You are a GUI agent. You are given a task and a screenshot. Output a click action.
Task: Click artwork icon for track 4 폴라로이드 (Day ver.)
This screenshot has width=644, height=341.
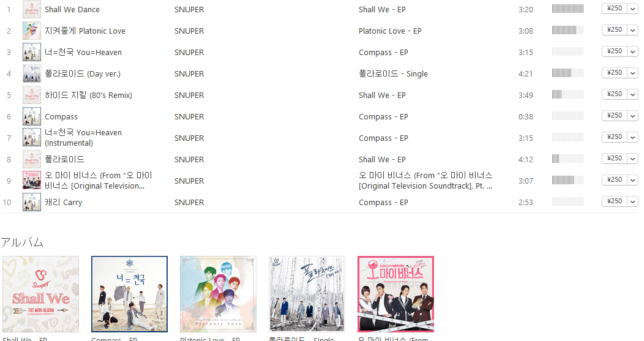pyautogui.click(x=32, y=73)
